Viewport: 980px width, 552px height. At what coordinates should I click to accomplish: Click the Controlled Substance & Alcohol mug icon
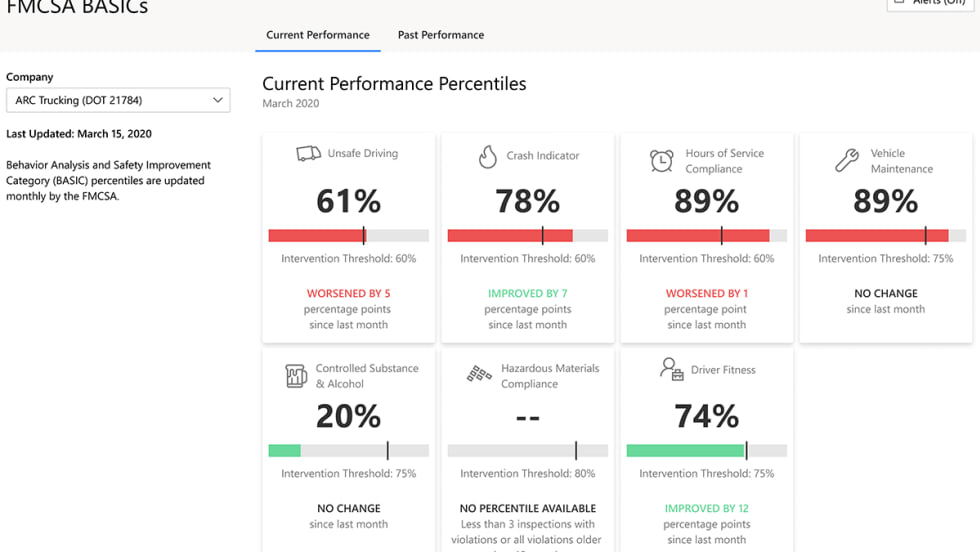click(x=296, y=375)
